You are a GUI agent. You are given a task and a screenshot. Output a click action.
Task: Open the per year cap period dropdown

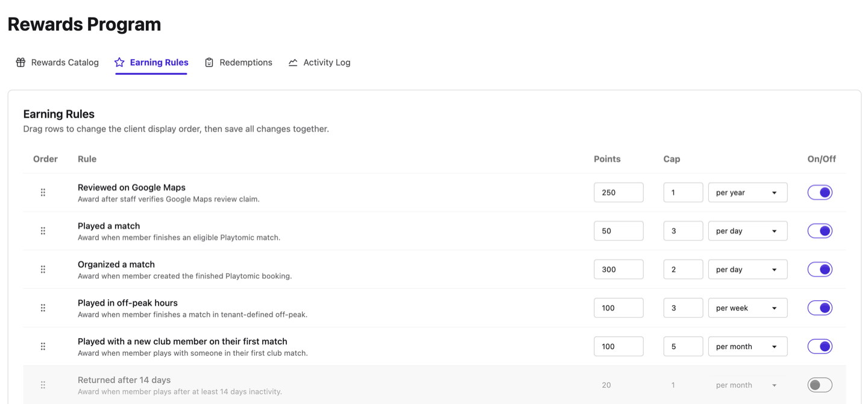click(x=747, y=192)
